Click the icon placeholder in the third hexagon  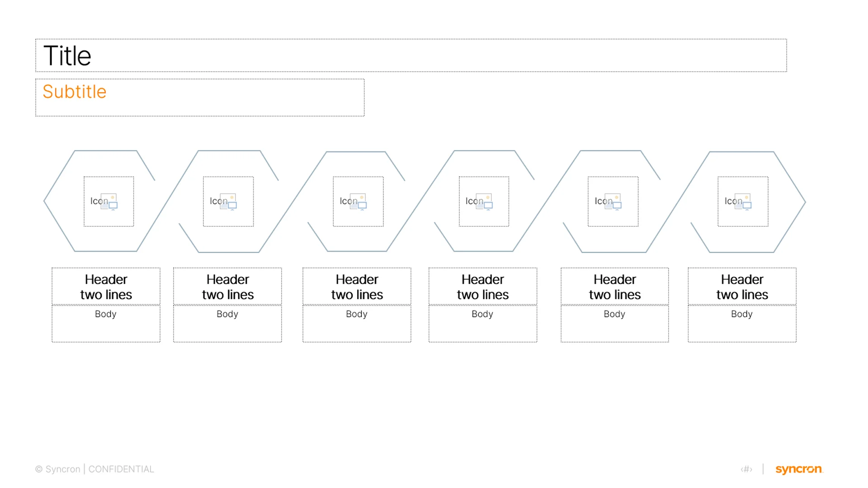pos(358,202)
